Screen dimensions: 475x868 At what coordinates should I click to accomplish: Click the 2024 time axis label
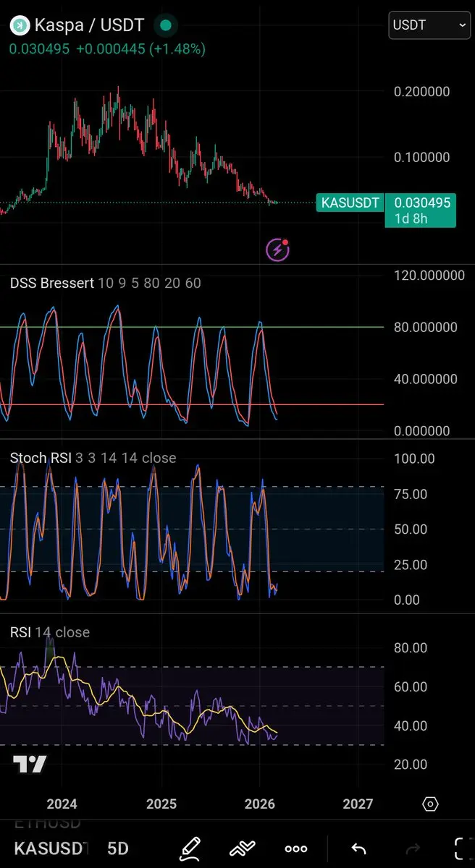[x=62, y=804]
